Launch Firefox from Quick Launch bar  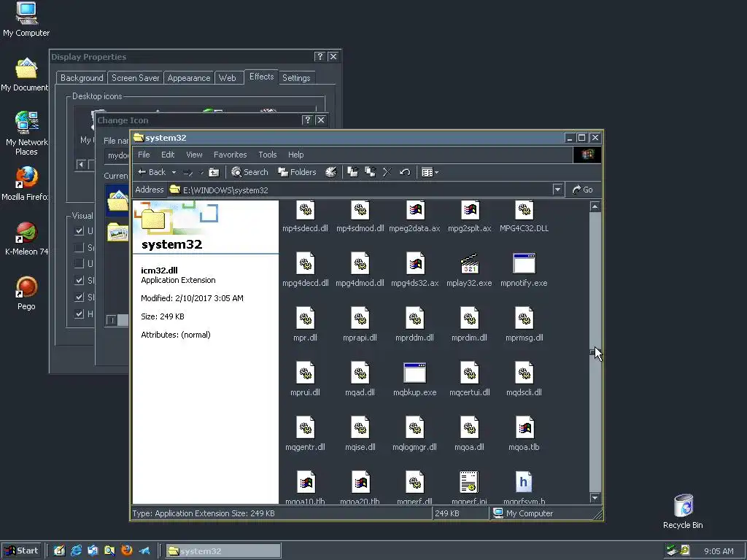127,551
